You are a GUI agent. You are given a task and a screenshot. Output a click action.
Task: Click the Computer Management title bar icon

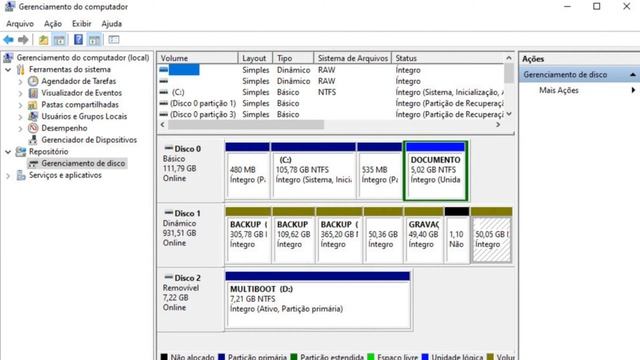(10, 7)
